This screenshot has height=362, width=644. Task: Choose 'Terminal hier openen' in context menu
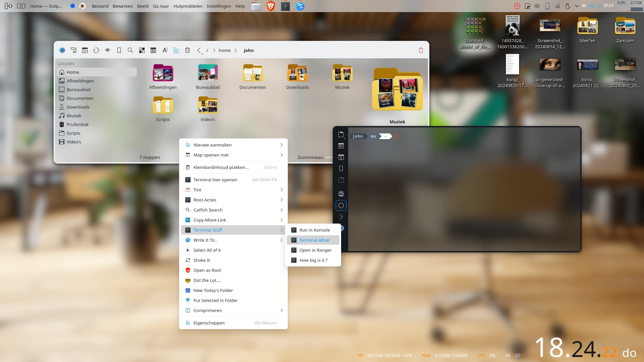[233, 180]
